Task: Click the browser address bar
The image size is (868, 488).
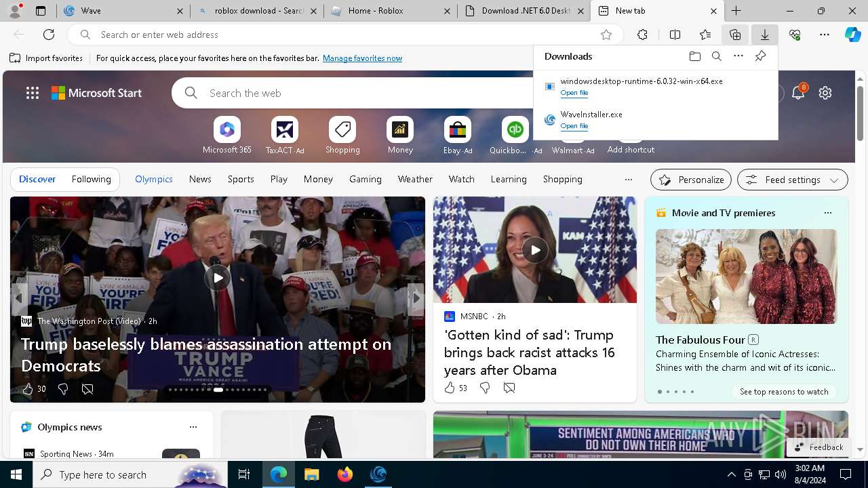Action: pos(346,35)
